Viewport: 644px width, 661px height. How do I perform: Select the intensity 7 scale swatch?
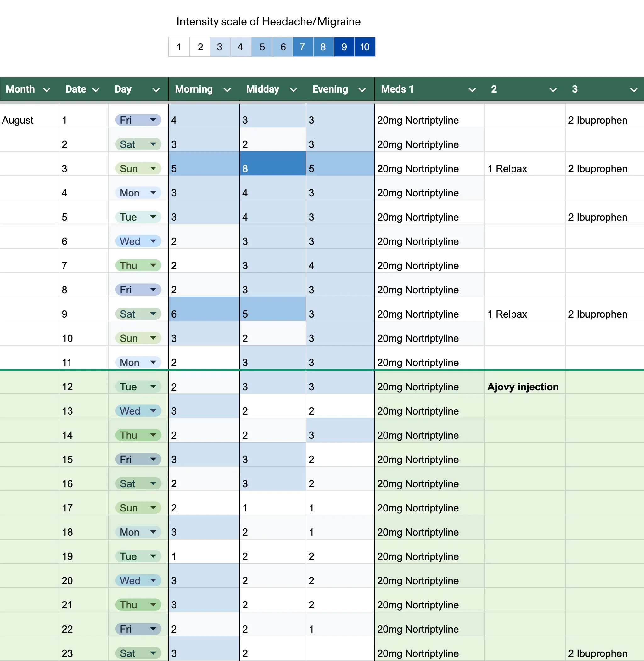coord(302,47)
